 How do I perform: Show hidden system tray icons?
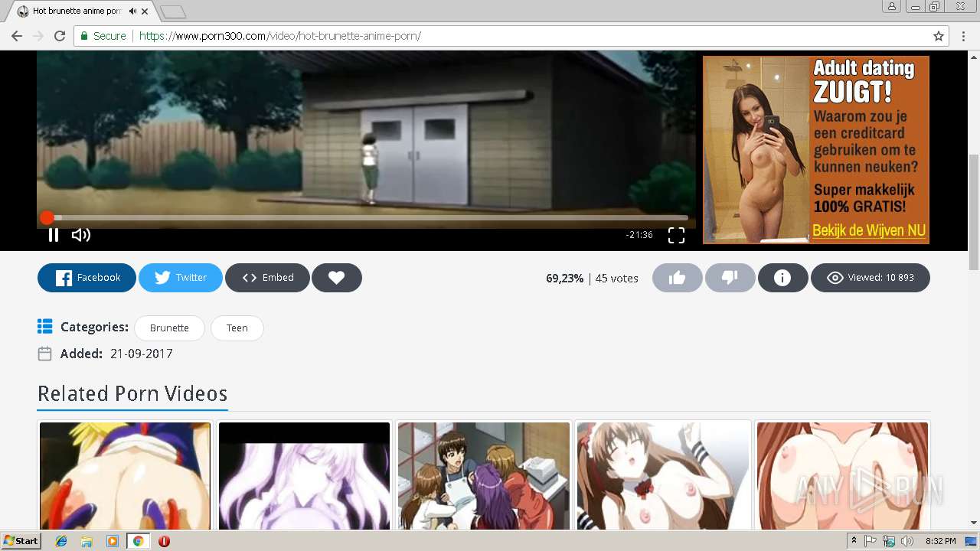tap(854, 541)
